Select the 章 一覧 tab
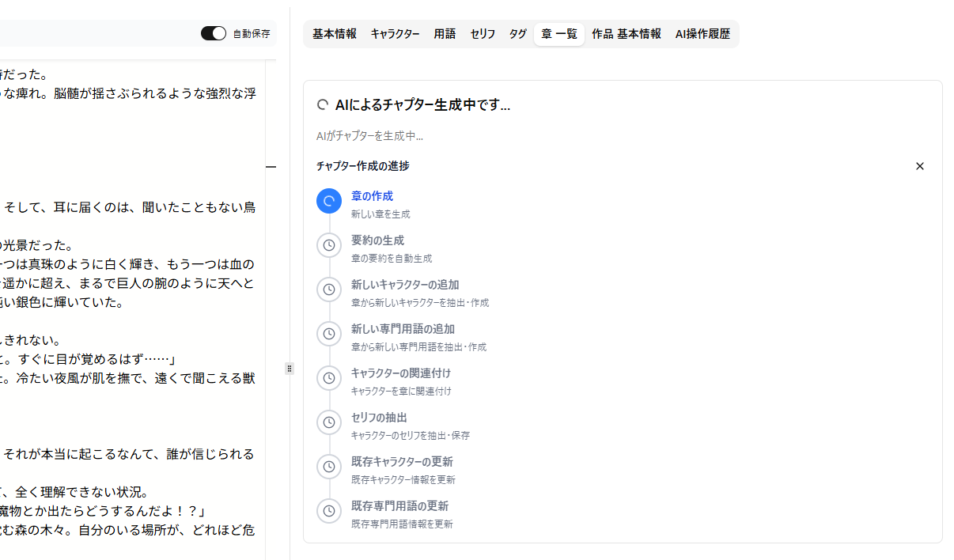954x560 pixels. pos(559,34)
